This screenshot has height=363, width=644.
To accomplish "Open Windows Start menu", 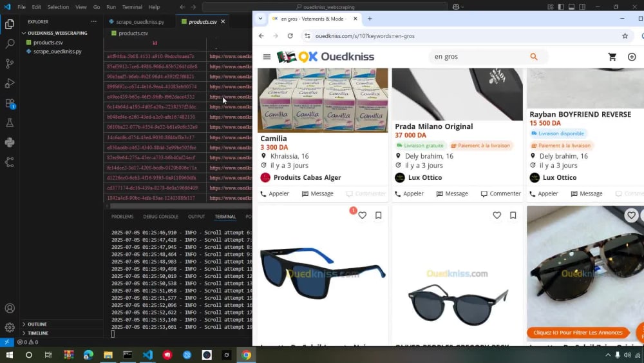I will tap(10, 355).
